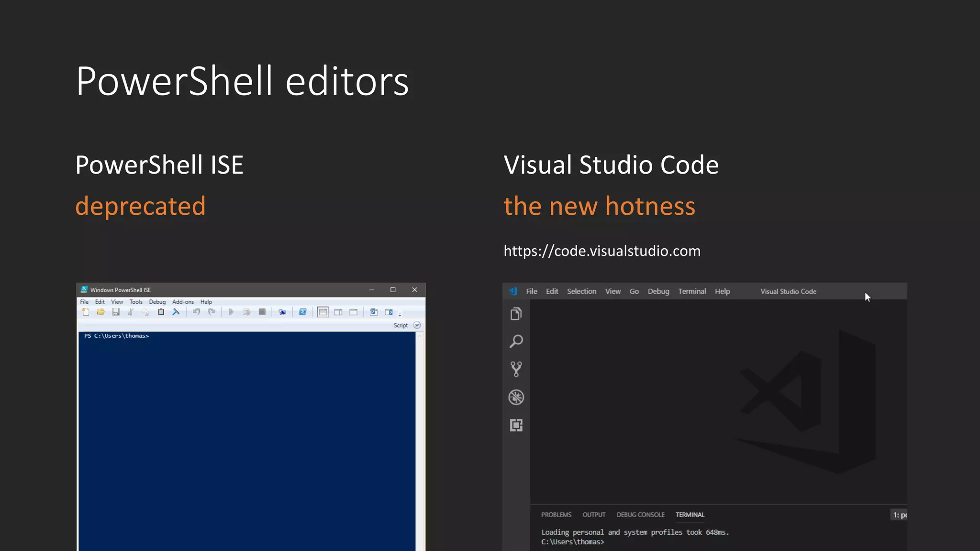Viewport: 980px width, 551px height.
Task: Click the VS Code logo icon in title bar
Action: coord(513,291)
